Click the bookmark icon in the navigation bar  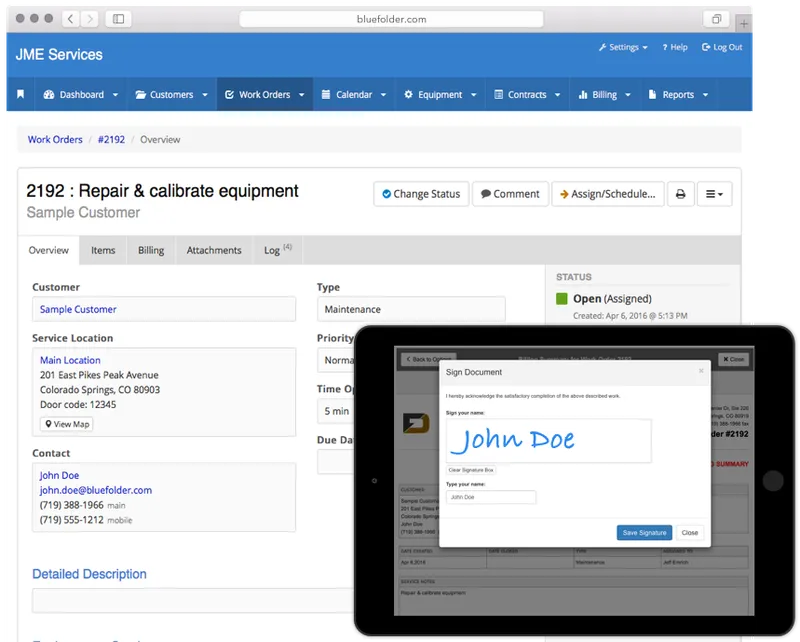point(20,94)
